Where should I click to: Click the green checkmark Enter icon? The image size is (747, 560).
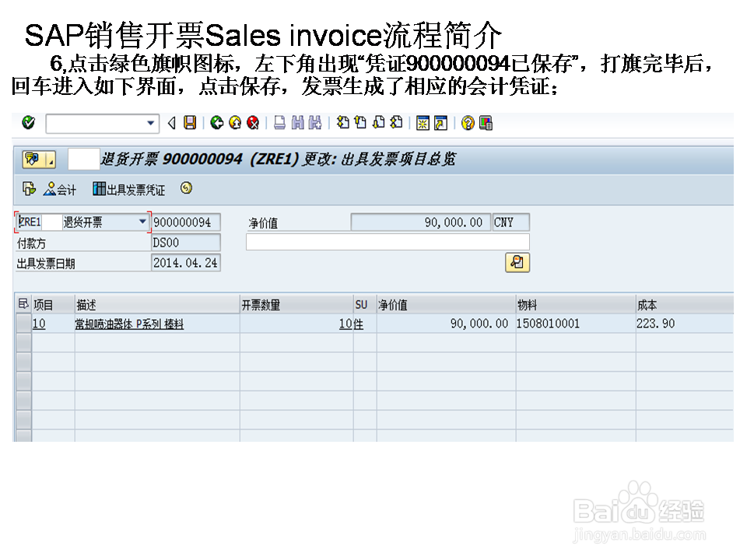click(x=28, y=123)
